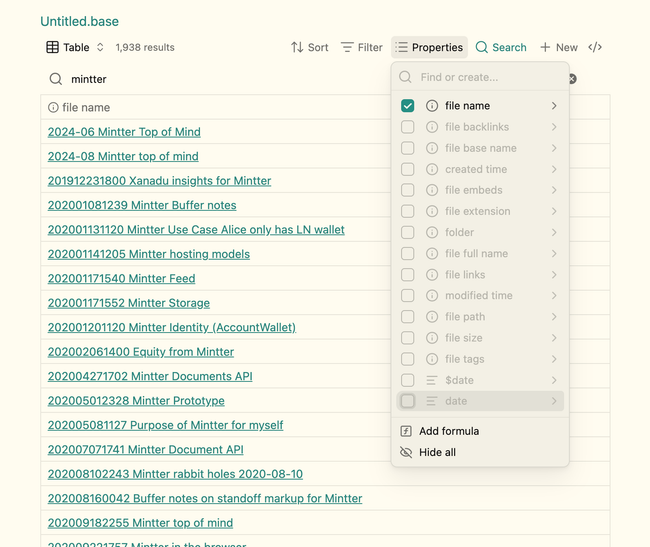Enable the file embeds checkbox
This screenshot has width=650, height=547.
click(407, 190)
